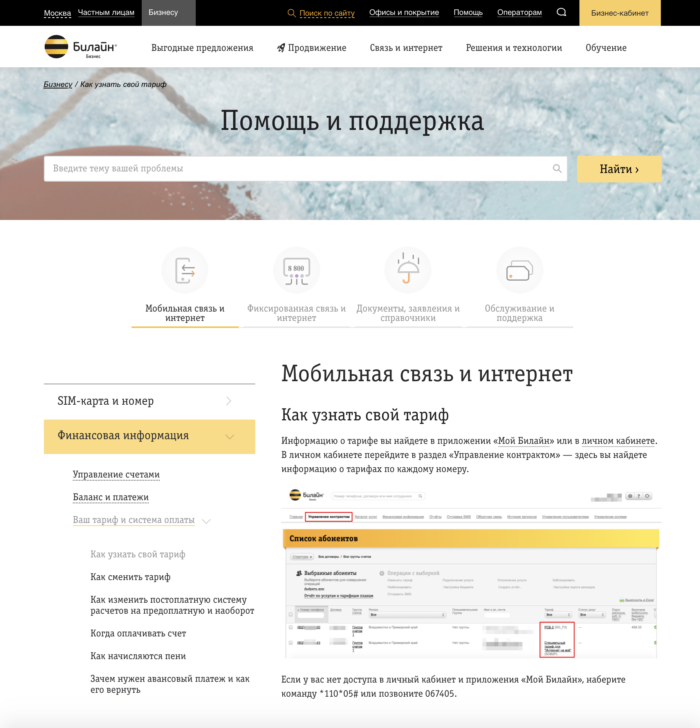This screenshot has width=700, height=728.
Task: Click the rocket icon next to Продвижение
Action: [x=280, y=47]
